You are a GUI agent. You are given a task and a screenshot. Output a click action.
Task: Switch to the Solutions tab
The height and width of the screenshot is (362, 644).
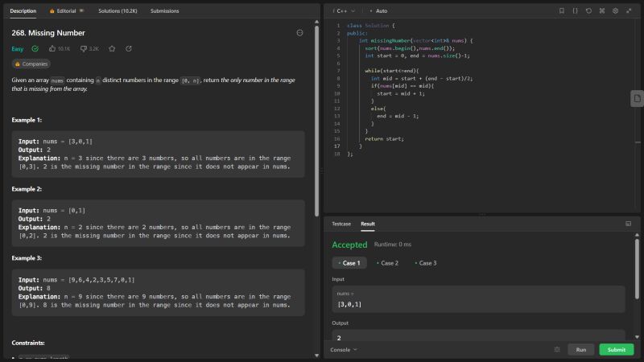(x=118, y=11)
